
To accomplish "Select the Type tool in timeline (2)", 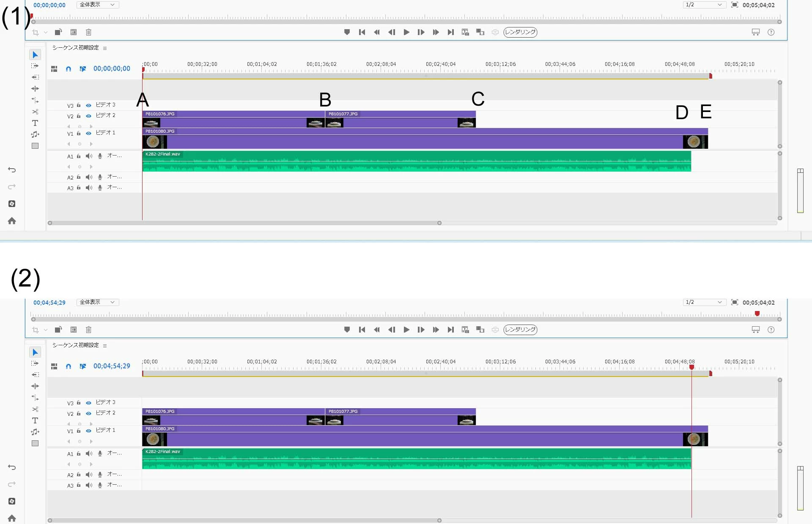I will click(x=35, y=420).
